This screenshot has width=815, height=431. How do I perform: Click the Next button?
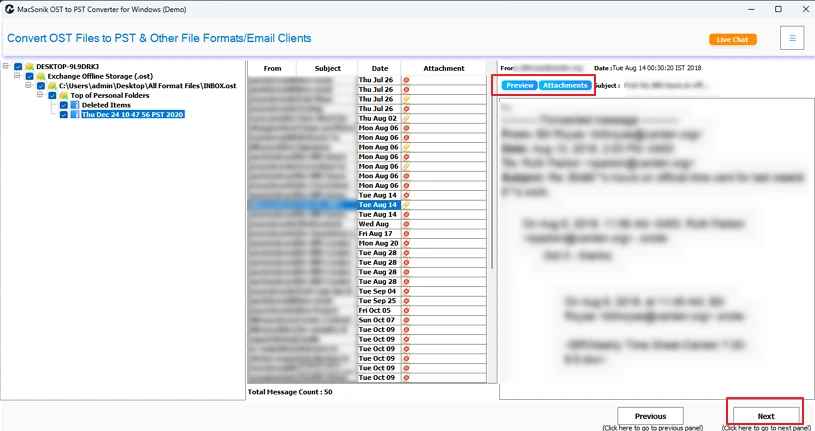765,415
